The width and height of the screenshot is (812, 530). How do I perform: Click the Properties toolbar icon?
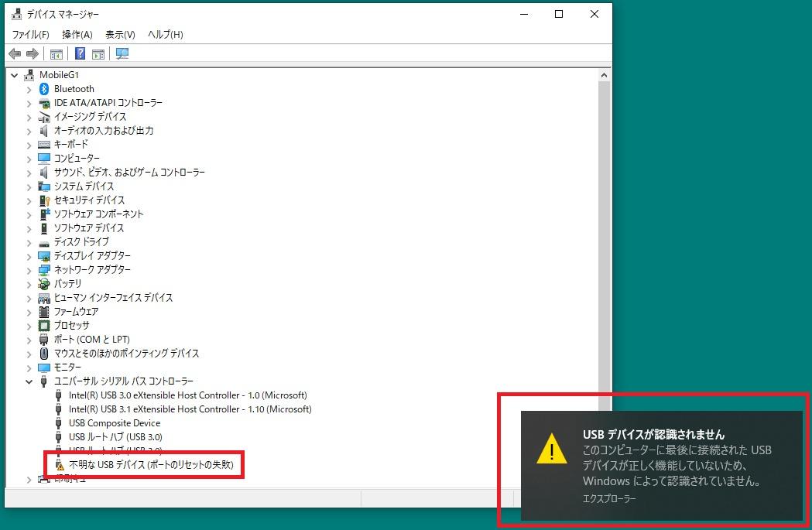[98, 53]
